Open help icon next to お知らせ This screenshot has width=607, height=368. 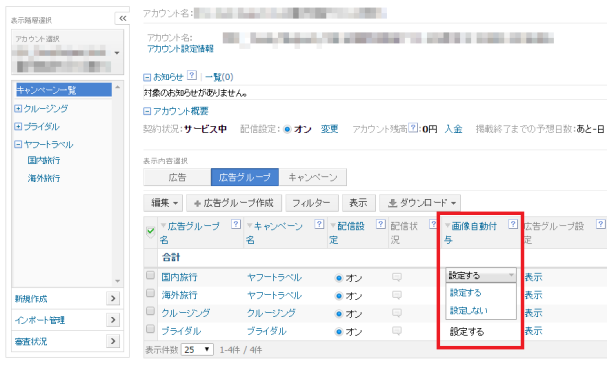(192, 75)
